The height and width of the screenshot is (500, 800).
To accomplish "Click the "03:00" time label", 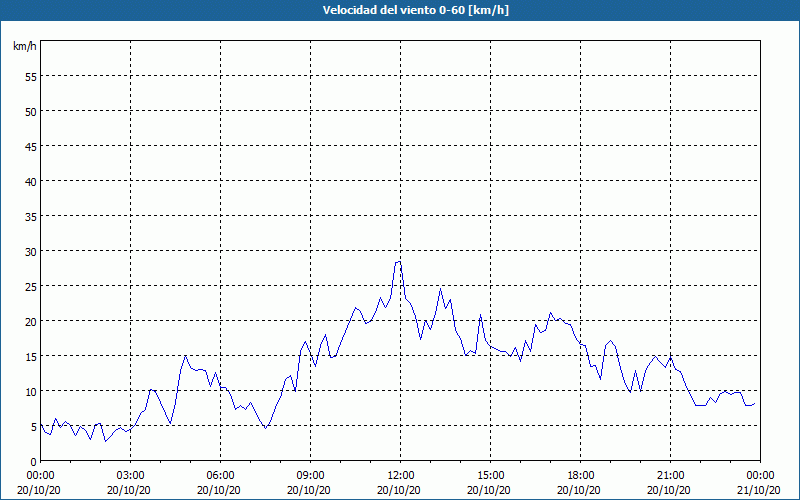I will pos(131,476).
